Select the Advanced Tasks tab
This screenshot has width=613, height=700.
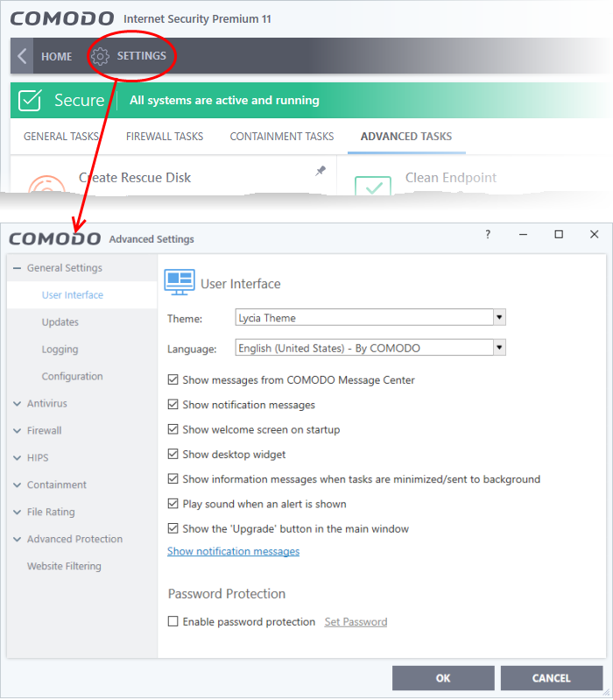coord(406,136)
